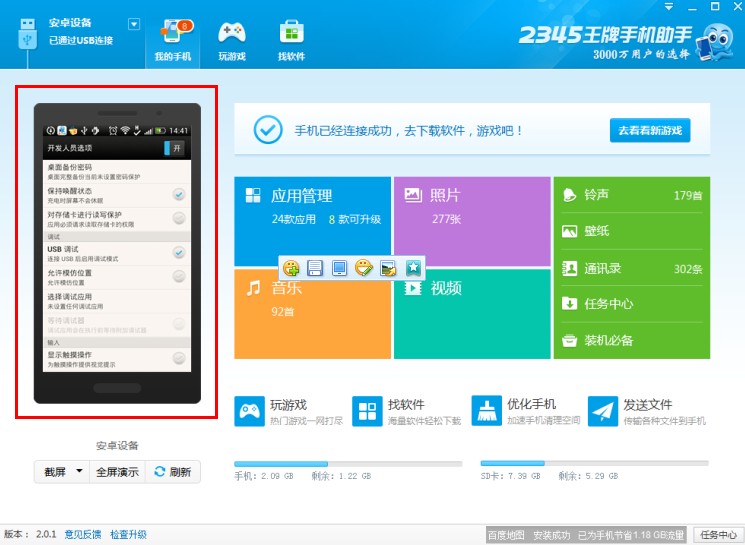Click the 玩游戏 gamepad shortcut icon
Viewport: 745px width, 545px height.
point(249,411)
